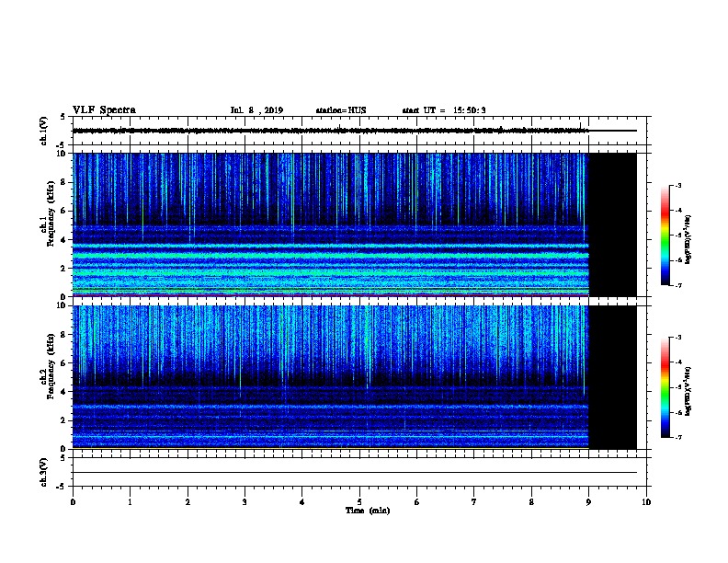Click time axis tick label '6'
728x563 pixels.
417,502
